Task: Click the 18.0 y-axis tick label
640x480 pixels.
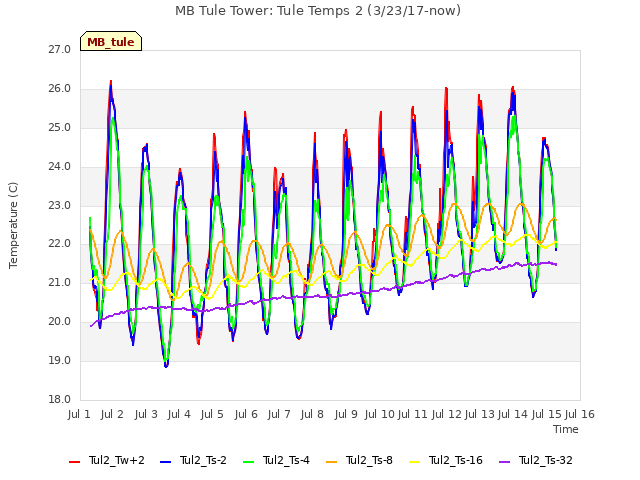Action: tap(60, 399)
